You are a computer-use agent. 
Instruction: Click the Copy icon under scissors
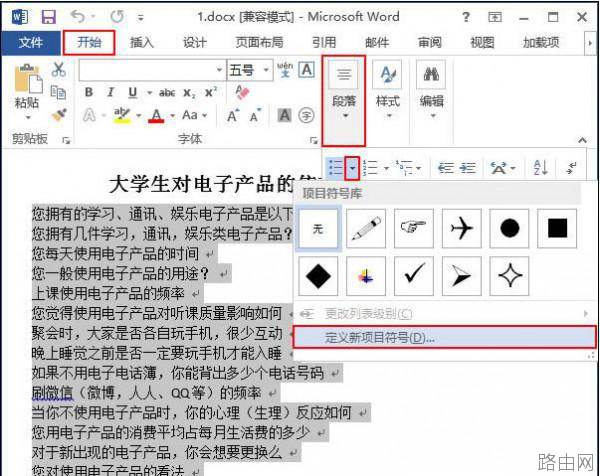(58, 92)
